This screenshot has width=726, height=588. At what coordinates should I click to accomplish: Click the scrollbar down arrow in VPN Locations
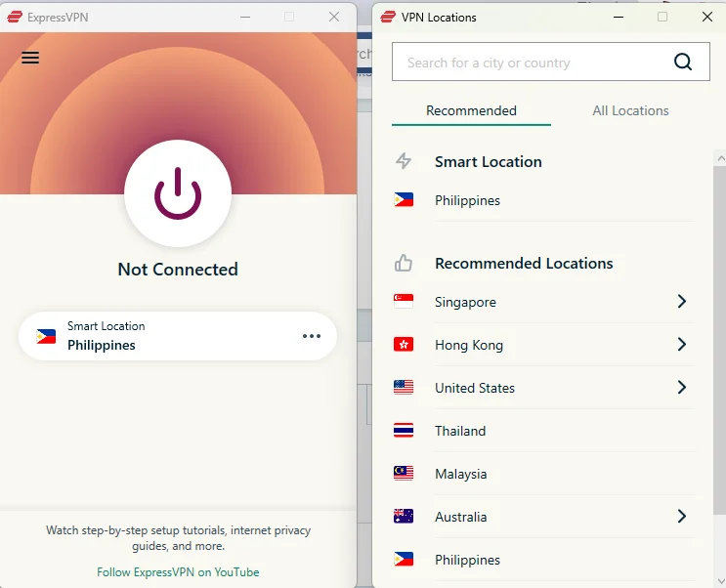(720, 580)
